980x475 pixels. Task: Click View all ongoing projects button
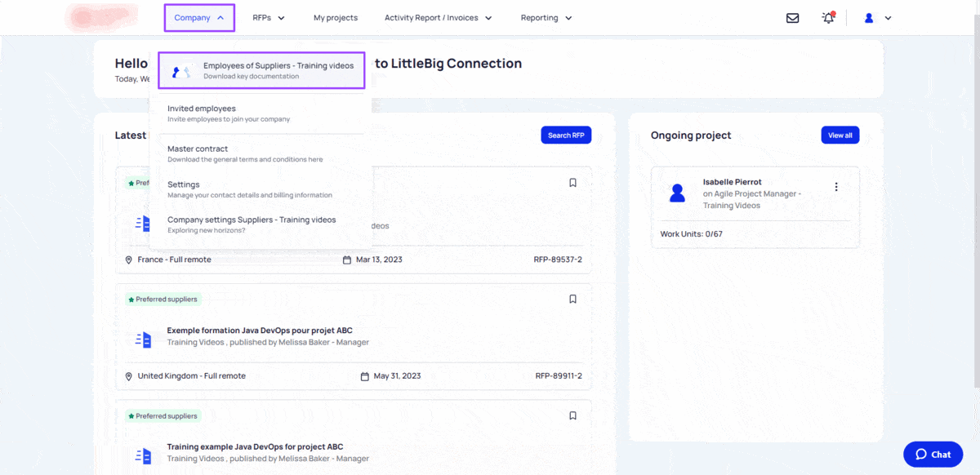[x=840, y=135]
